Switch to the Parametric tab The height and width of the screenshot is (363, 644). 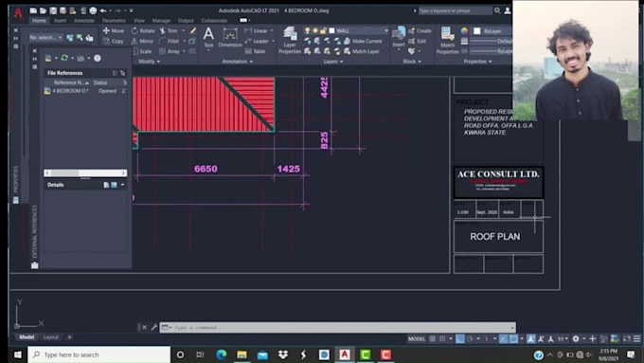click(x=115, y=20)
